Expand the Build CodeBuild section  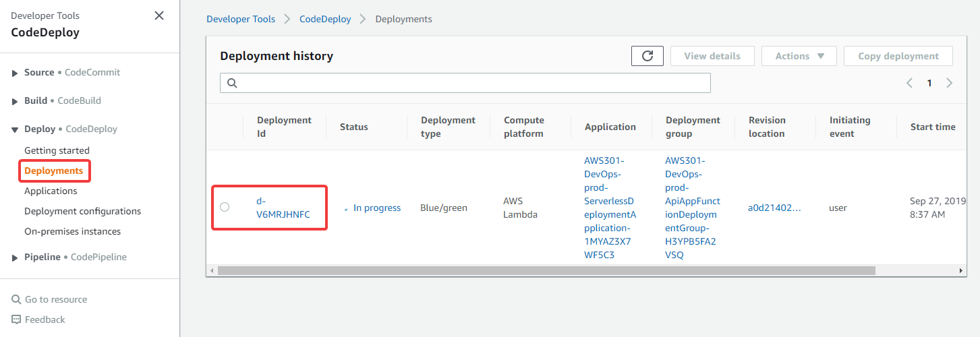click(16, 101)
